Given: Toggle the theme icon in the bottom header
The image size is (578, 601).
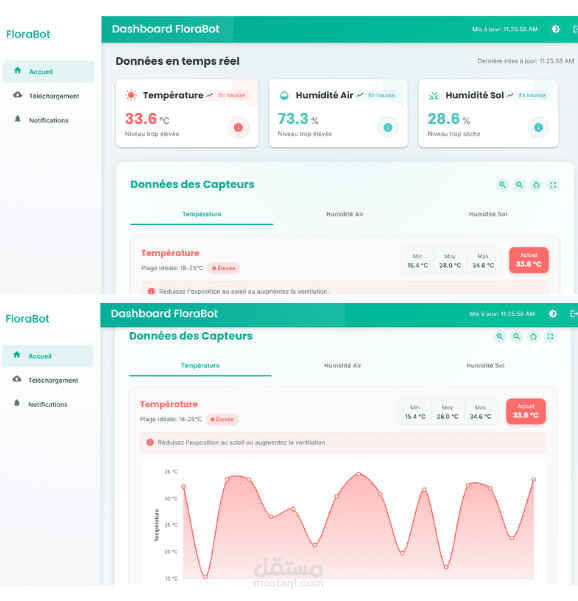Looking at the screenshot, I should coord(553,314).
